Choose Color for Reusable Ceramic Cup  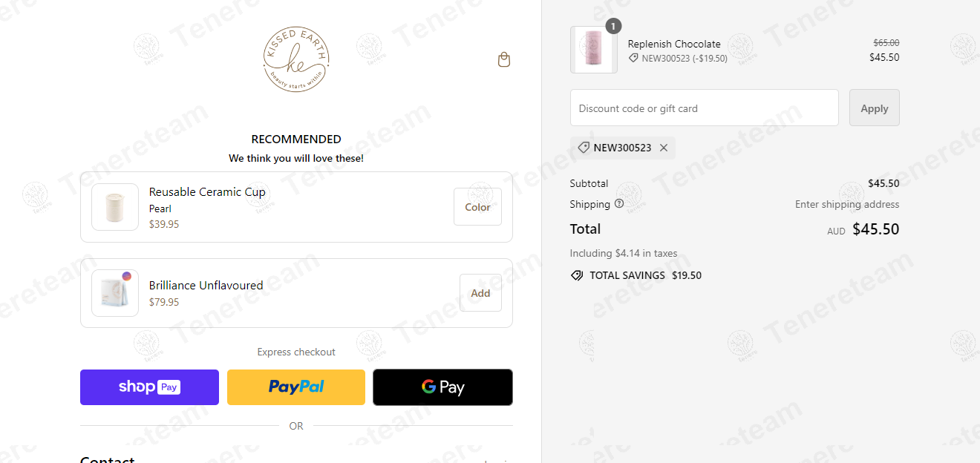[x=477, y=207]
